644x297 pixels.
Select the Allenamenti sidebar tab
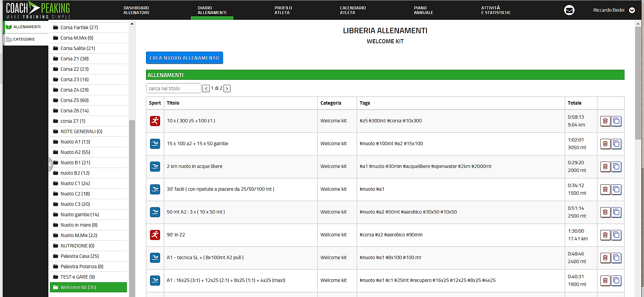[26, 27]
